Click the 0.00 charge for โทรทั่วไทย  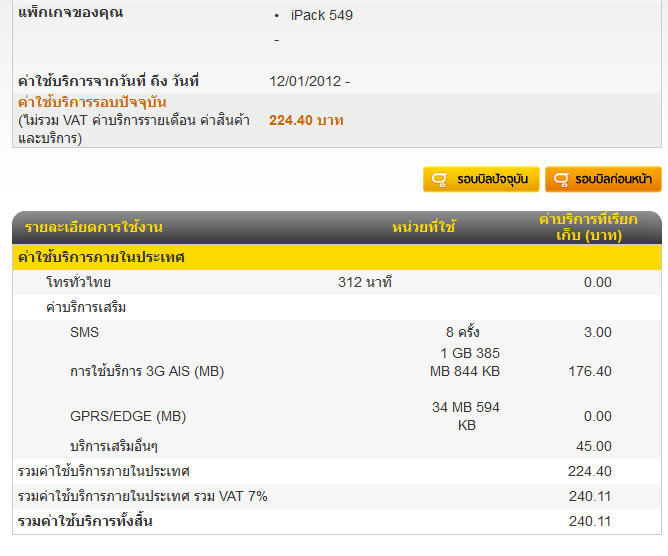coord(598,282)
